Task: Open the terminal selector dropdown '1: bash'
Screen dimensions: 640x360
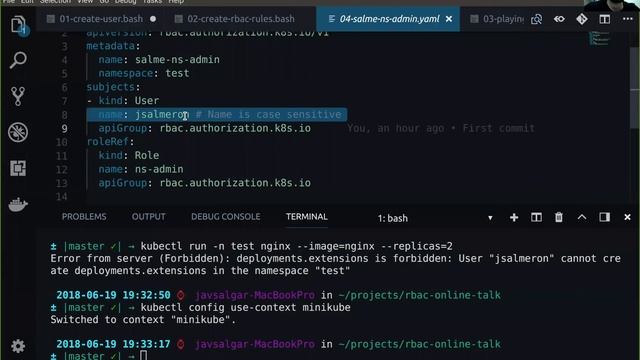Action: [435, 218]
